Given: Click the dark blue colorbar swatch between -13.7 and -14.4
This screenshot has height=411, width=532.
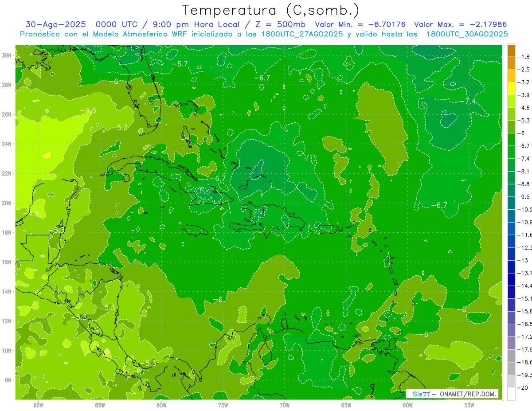Looking at the screenshot, I should point(511,279).
